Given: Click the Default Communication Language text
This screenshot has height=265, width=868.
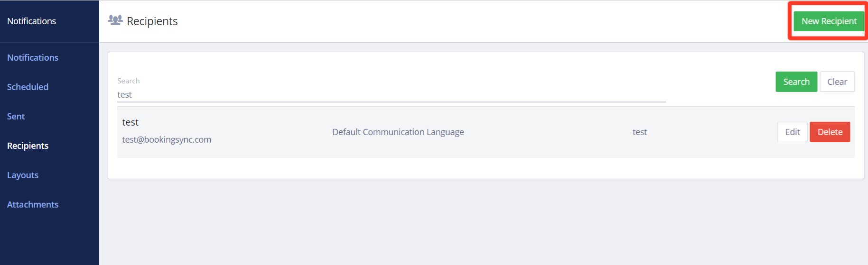Looking at the screenshot, I should [398, 132].
